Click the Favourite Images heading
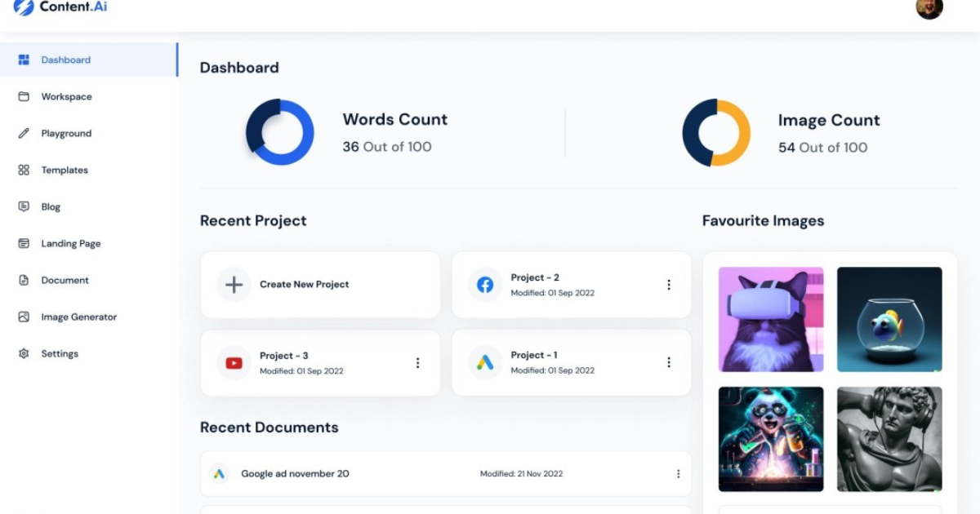 [763, 220]
